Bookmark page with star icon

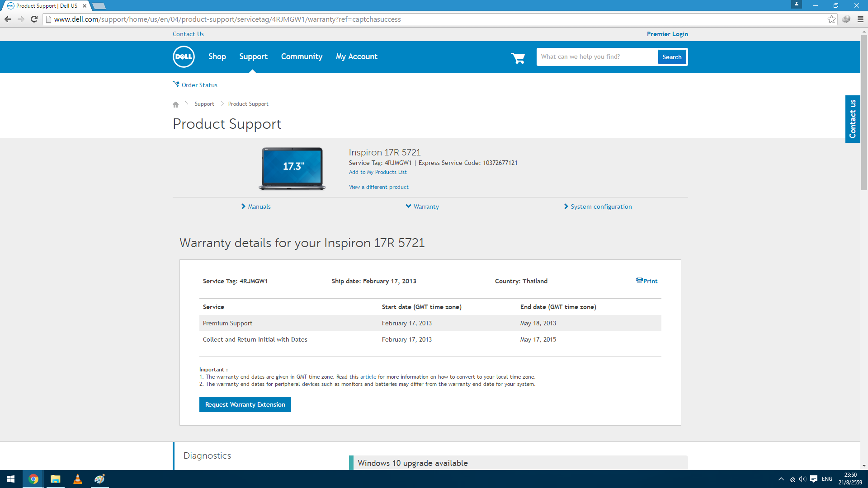coord(831,19)
